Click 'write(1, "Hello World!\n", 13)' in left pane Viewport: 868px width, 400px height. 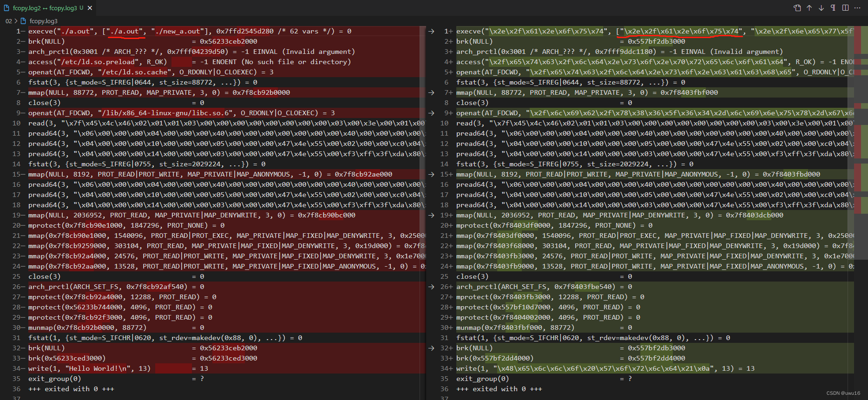tap(89, 368)
